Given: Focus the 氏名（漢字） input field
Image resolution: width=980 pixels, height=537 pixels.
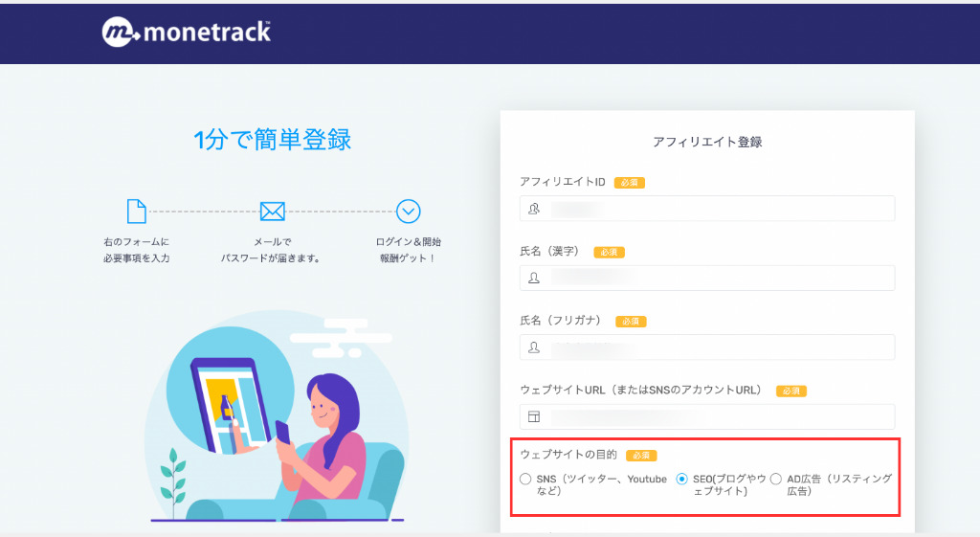Looking at the screenshot, I should (707, 278).
